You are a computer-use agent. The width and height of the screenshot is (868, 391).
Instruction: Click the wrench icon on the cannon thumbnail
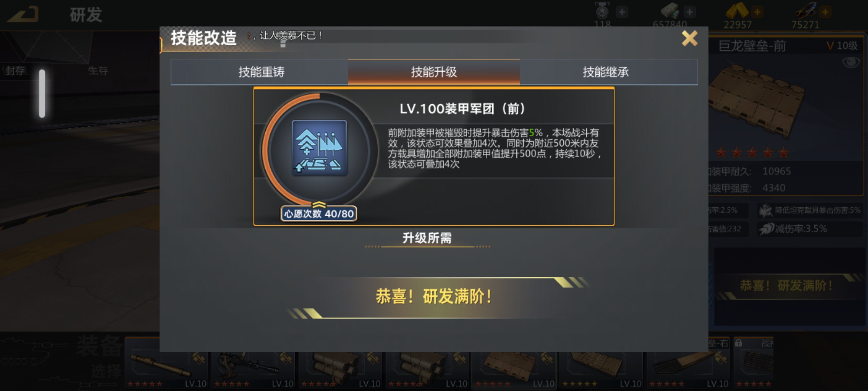tap(198, 358)
